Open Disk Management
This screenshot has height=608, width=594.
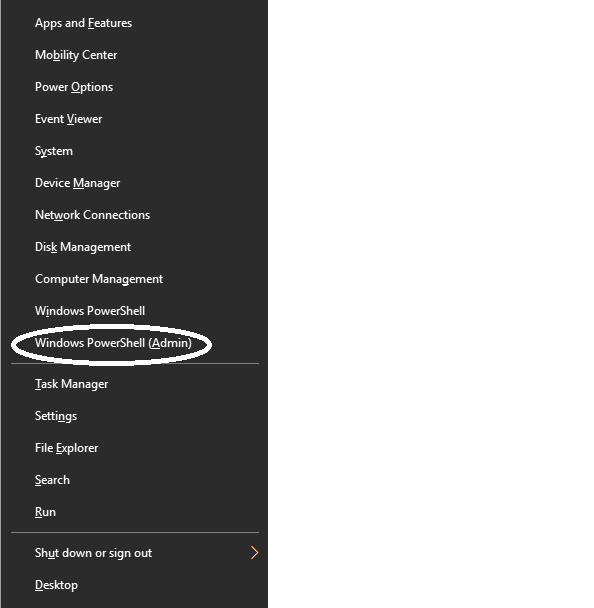[134, 247]
